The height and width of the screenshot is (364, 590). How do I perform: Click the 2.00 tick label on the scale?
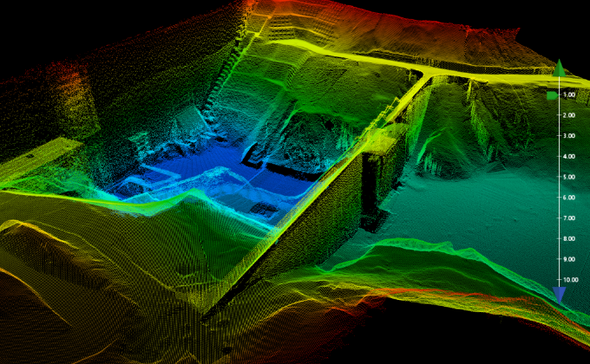[569, 115]
